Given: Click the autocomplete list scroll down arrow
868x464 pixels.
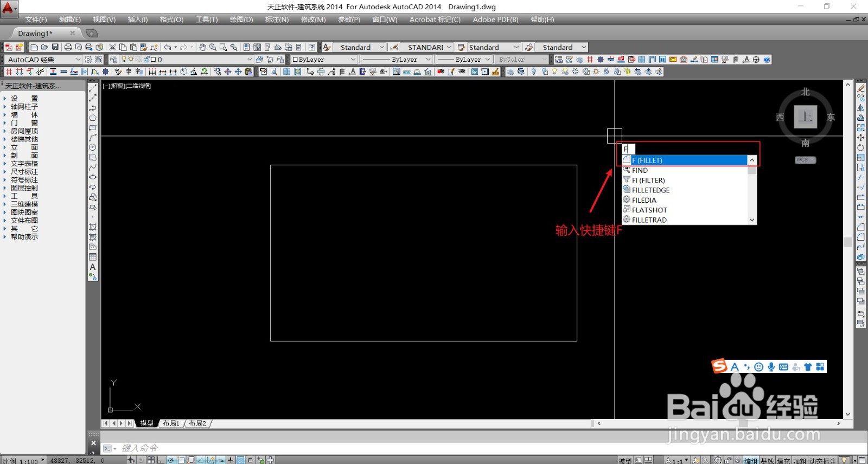Looking at the screenshot, I should point(752,220).
